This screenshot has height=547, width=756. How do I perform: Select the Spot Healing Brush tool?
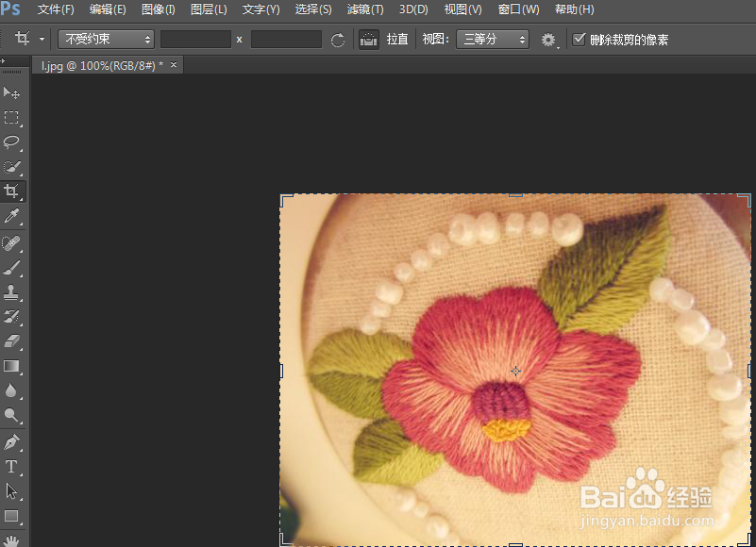click(11, 243)
